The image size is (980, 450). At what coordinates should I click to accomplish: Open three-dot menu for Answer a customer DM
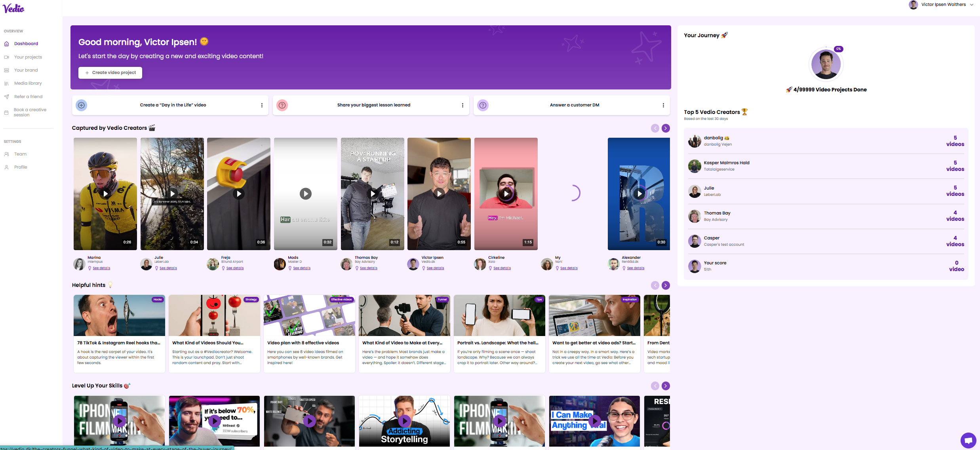(x=663, y=105)
